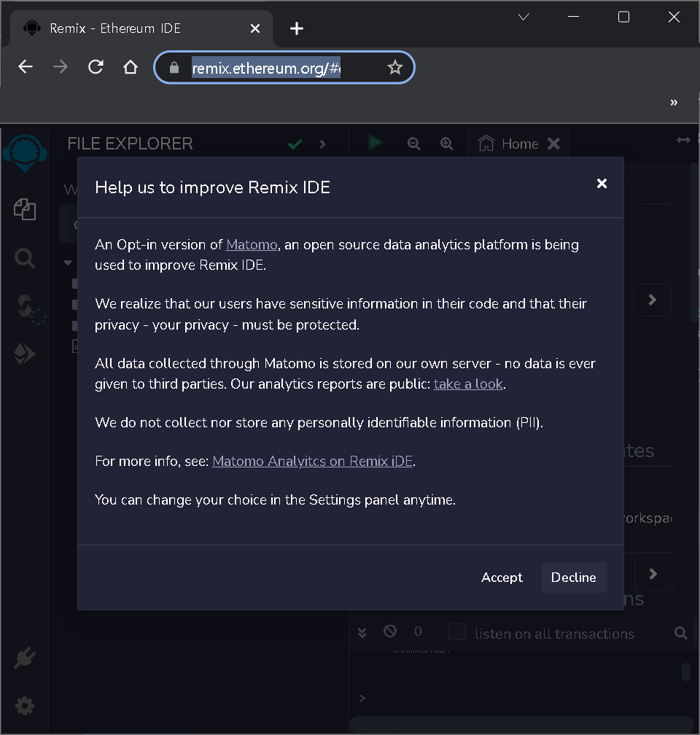Click the lock site info icon
The image size is (700, 735).
(174, 68)
